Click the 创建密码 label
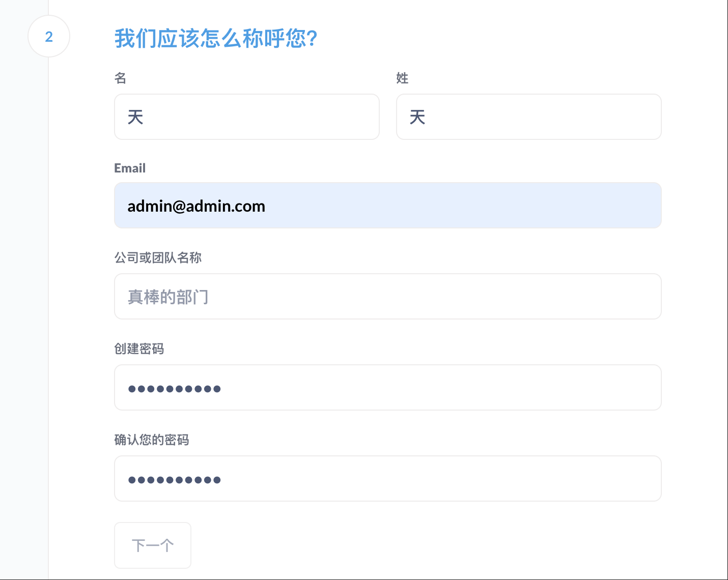This screenshot has width=728, height=580. pyautogui.click(x=139, y=349)
